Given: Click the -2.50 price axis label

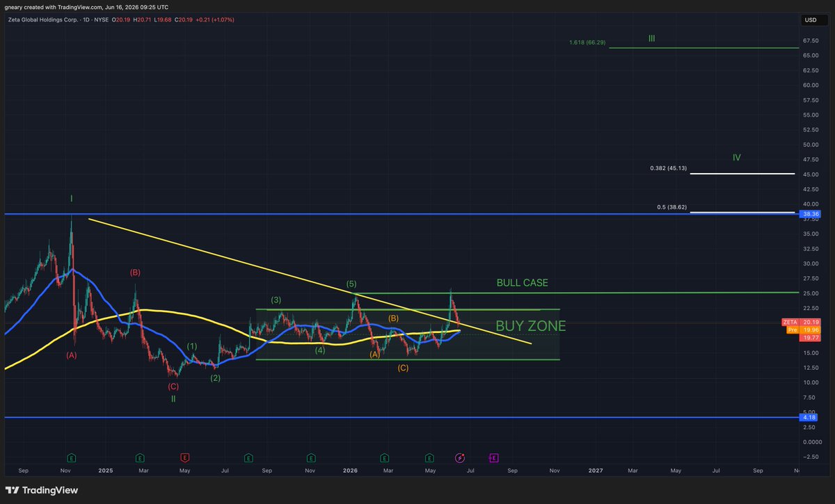Looking at the screenshot, I should pos(810,457).
